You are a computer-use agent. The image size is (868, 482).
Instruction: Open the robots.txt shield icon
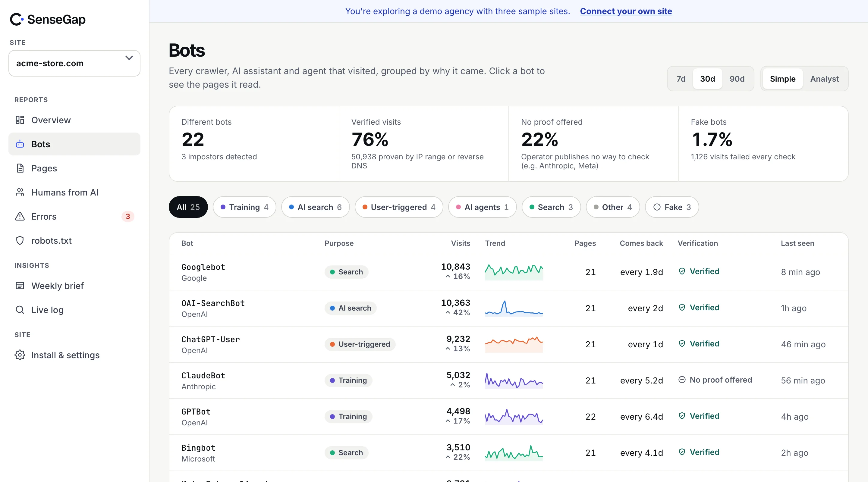click(x=20, y=240)
